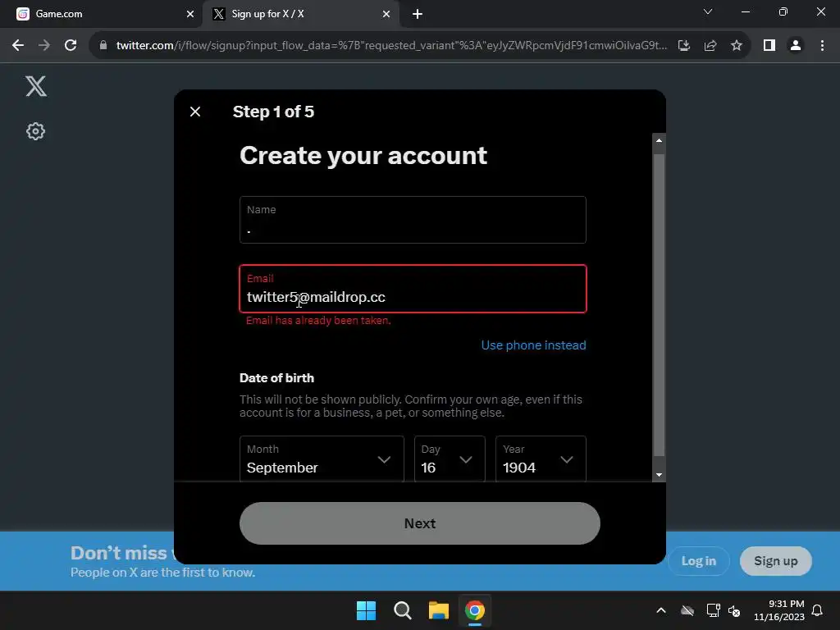Click the address bar URL
Screen dimensions: 840x630
pos(391,46)
